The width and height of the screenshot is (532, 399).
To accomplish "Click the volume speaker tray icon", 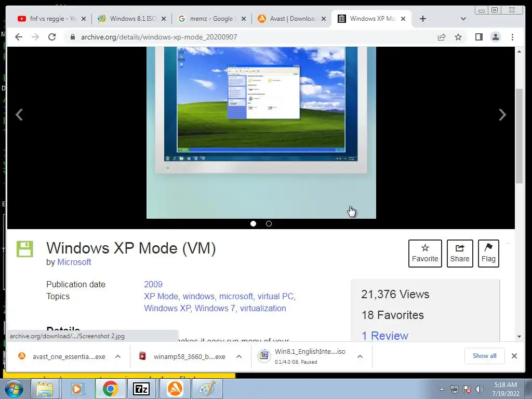I will (x=480, y=390).
